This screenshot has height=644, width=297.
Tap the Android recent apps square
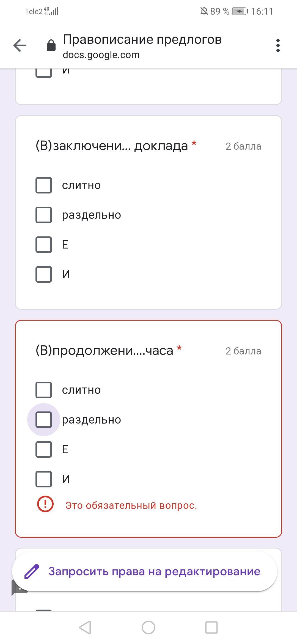point(211,627)
